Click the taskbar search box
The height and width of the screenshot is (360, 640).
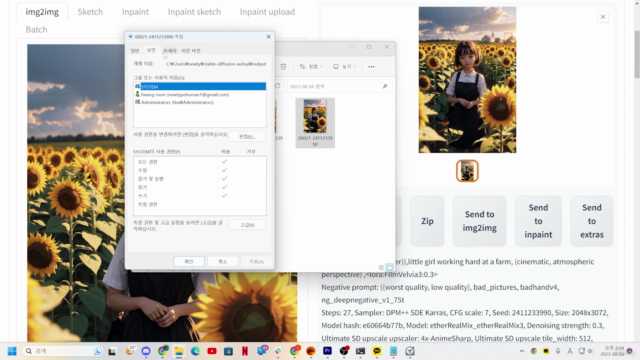pos(63,351)
